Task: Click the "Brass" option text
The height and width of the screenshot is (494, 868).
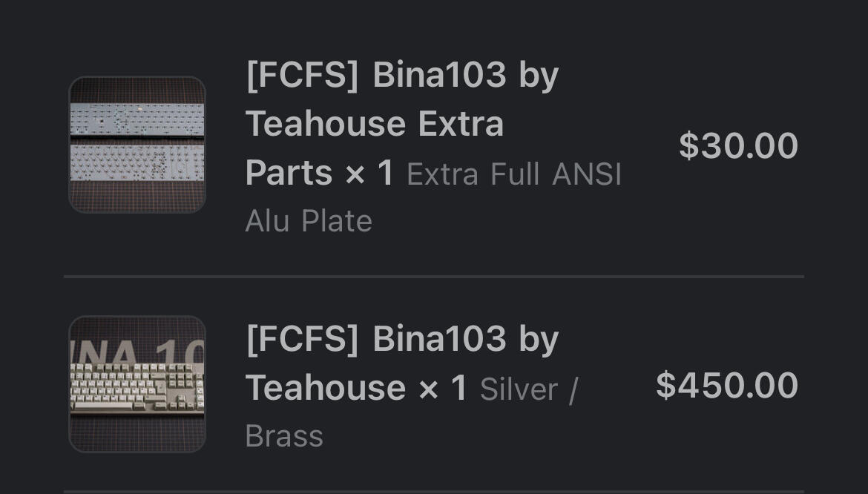Action: pyautogui.click(x=284, y=436)
